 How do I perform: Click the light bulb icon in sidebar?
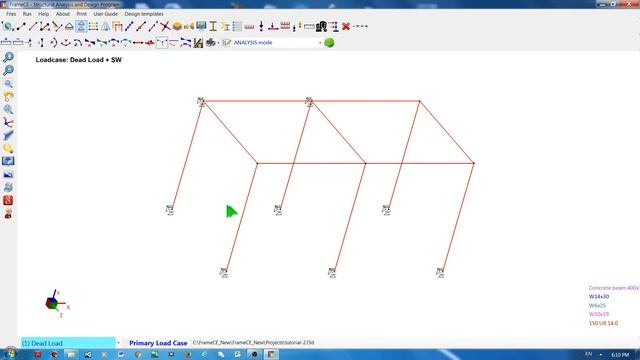pos(8,148)
